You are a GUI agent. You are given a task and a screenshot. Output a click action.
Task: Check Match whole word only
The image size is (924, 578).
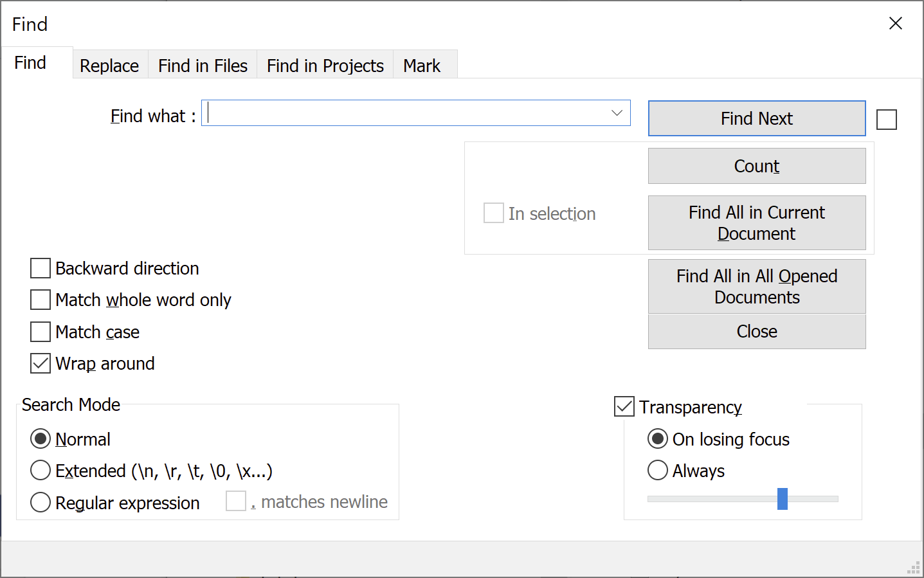coord(40,300)
